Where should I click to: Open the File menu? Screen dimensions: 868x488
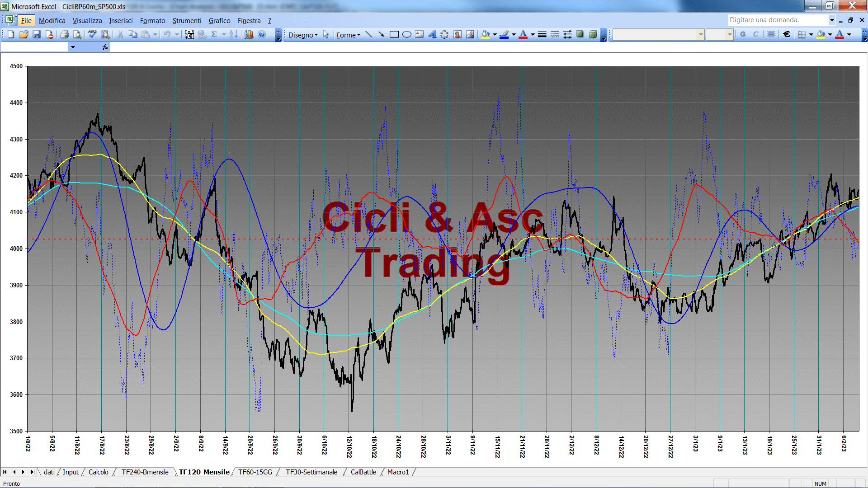[x=26, y=20]
